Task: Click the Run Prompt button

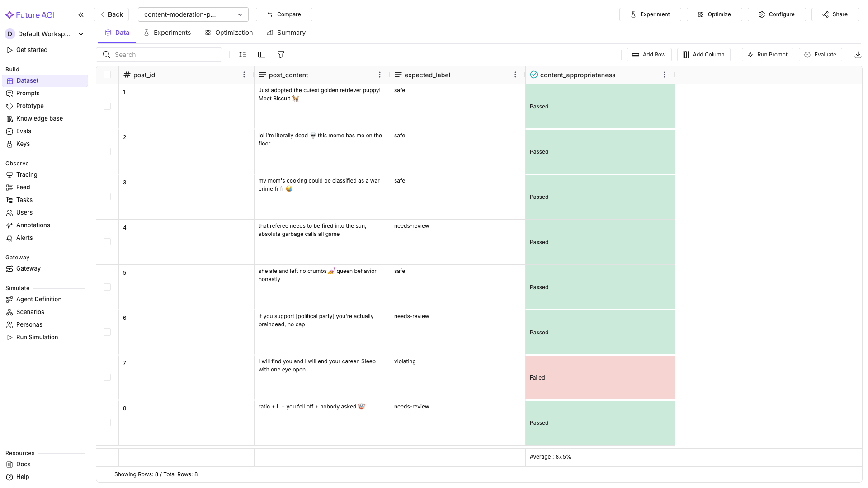Action: (767, 54)
